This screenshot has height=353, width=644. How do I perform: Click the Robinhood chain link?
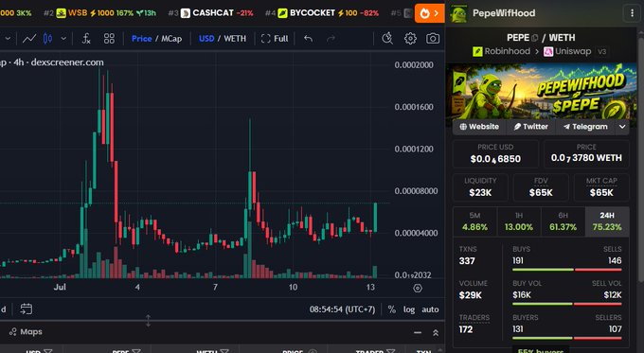pos(502,51)
